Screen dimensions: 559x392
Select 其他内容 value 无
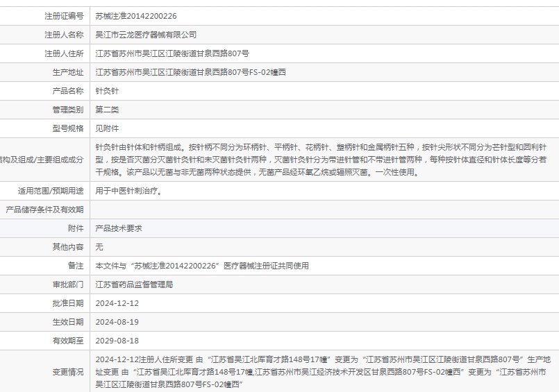point(99,247)
